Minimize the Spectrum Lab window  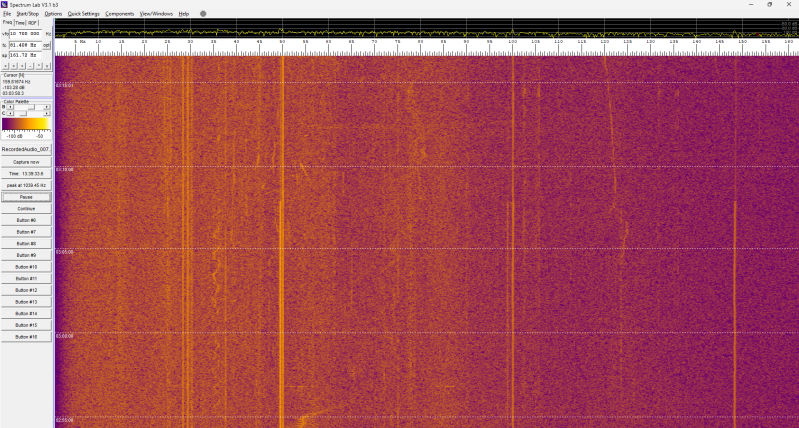point(751,5)
